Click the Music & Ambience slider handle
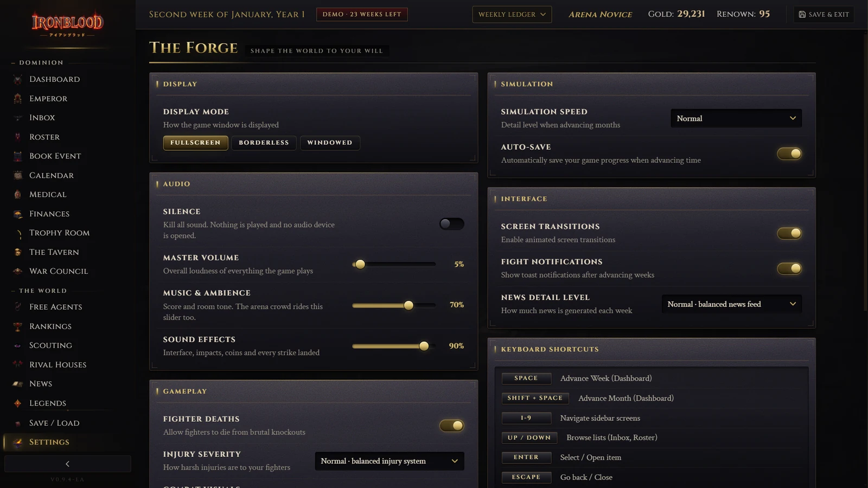868x488 pixels. [x=409, y=305]
